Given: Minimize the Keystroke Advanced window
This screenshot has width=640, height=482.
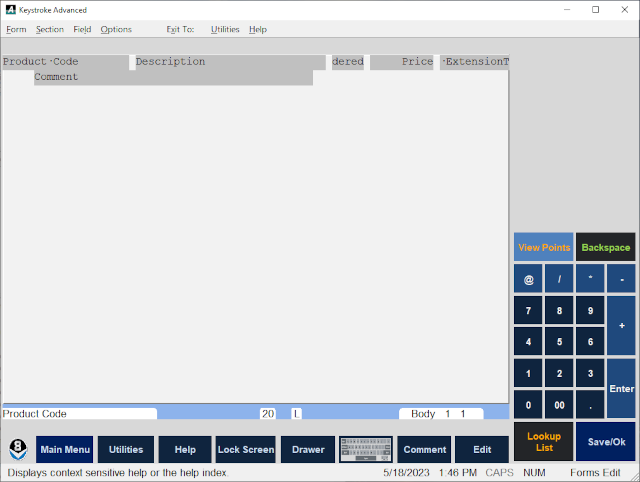Looking at the screenshot, I should point(567,10).
